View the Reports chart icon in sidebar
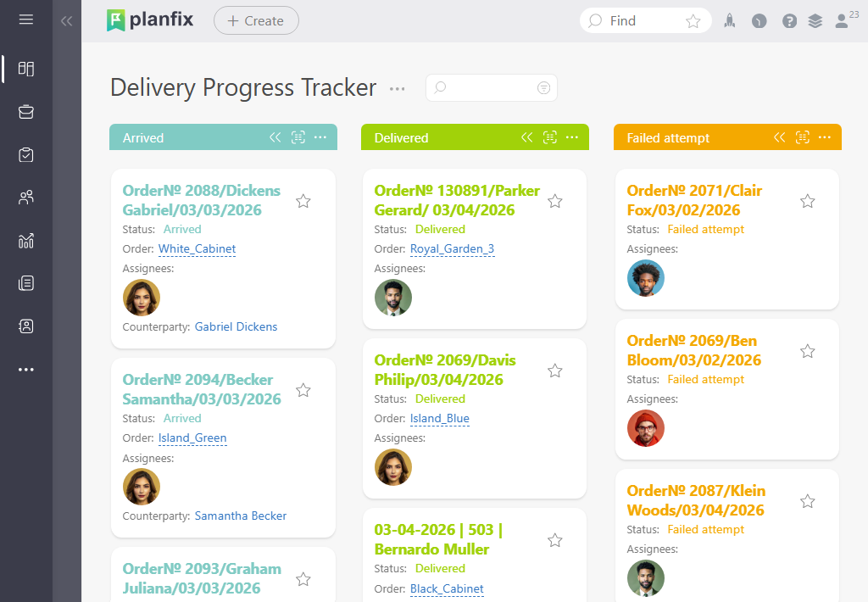This screenshot has height=602, width=868. (26, 241)
